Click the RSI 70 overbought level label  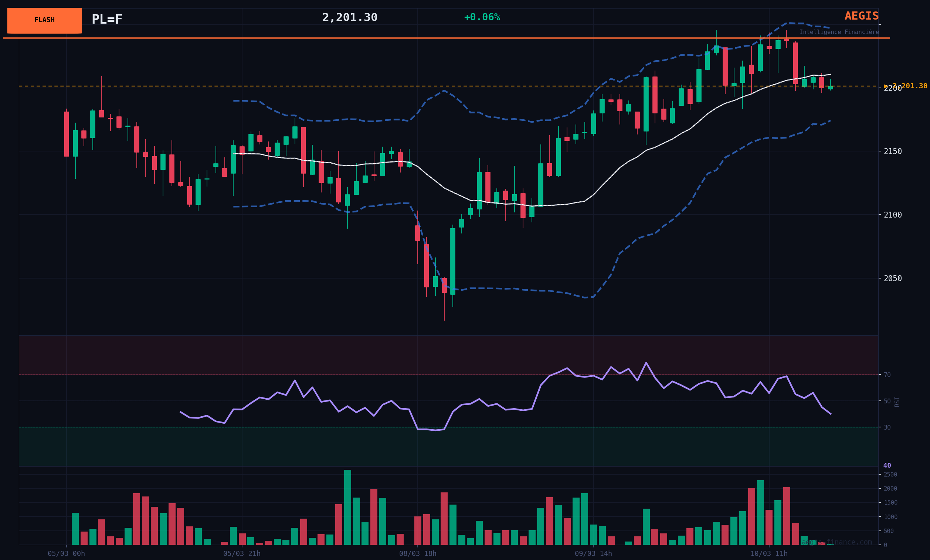[887, 375]
